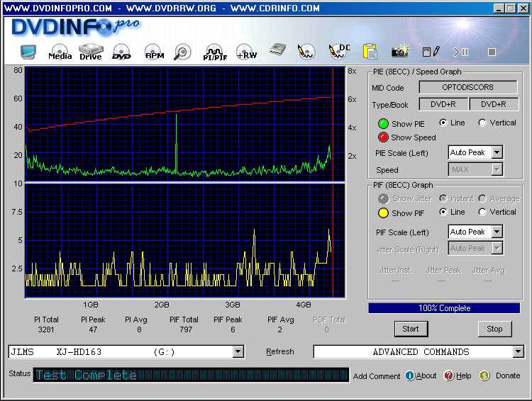This screenshot has width=532, height=401.
Task: Click the PI Peak value 47
Action: click(x=93, y=329)
